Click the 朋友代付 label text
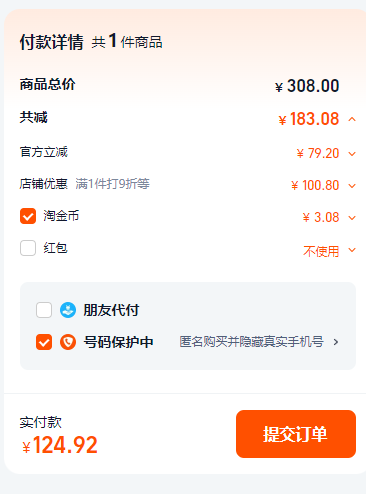 (x=111, y=310)
